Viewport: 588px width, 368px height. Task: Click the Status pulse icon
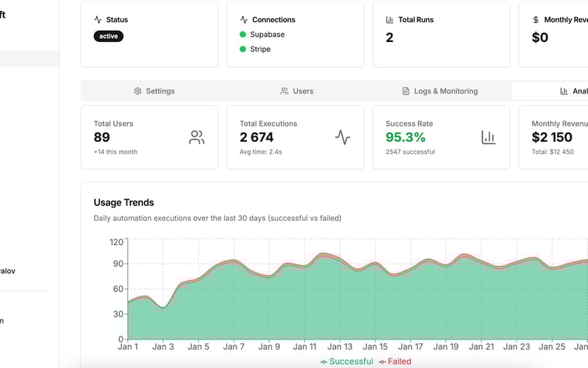[98, 20]
